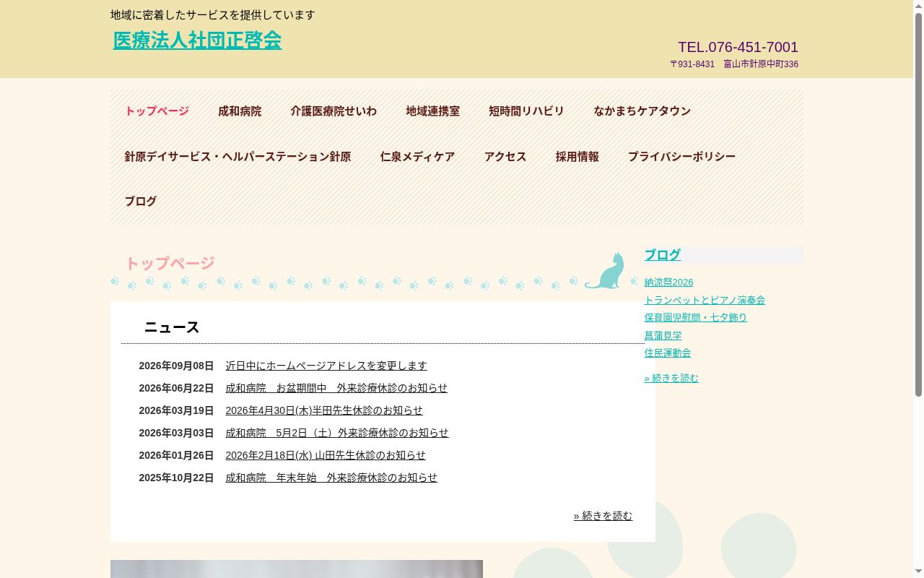Viewport: 924px width, 578px height.
Task: Click the アクセス menu item
Action: (x=505, y=157)
